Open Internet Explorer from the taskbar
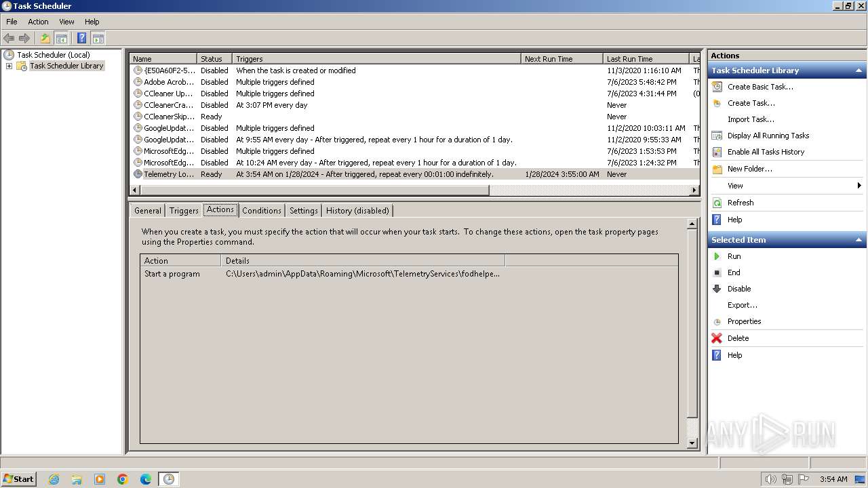Image resolution: width=868 pixels, height=488 pixels. coord(54,479)
